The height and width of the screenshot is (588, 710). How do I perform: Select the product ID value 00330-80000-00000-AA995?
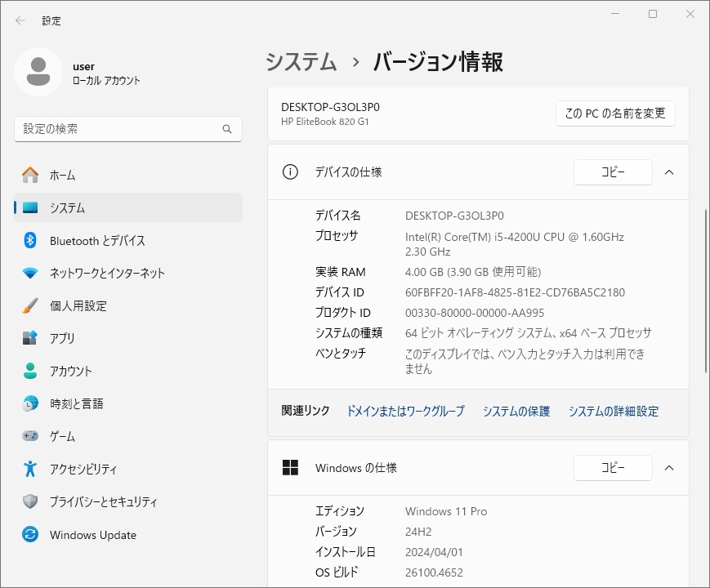click(x=475, y=313)
